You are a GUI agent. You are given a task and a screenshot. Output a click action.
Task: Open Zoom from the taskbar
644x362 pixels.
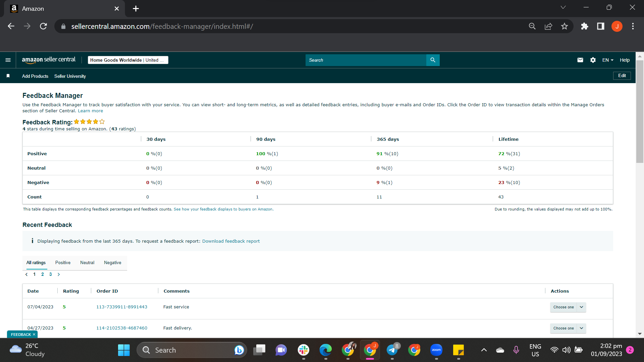[436, 350]
